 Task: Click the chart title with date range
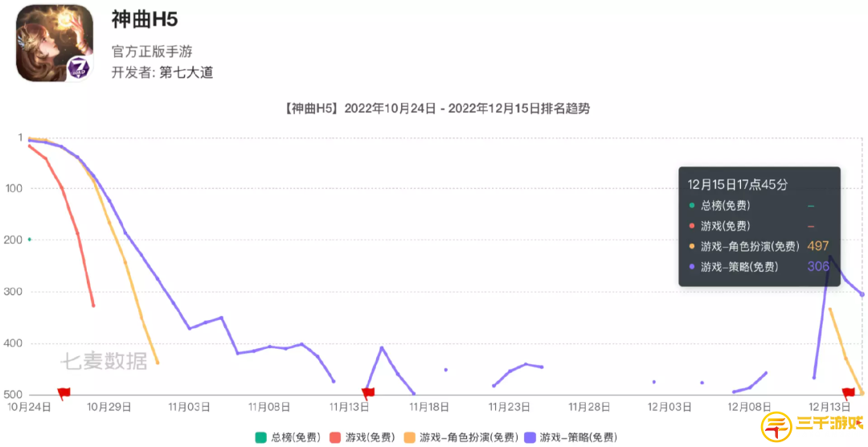pyautogui.click(x=436, y=109)
